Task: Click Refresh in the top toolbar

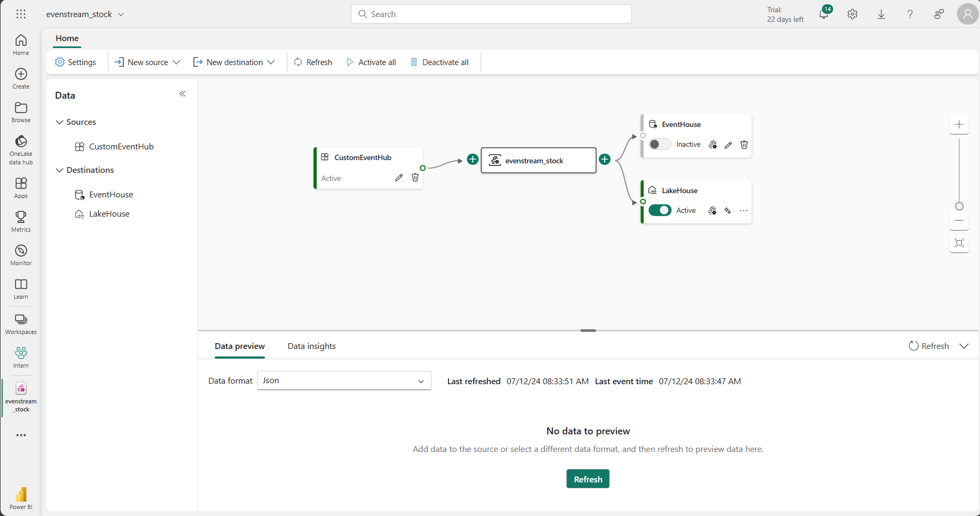Action: click(313, 62)
